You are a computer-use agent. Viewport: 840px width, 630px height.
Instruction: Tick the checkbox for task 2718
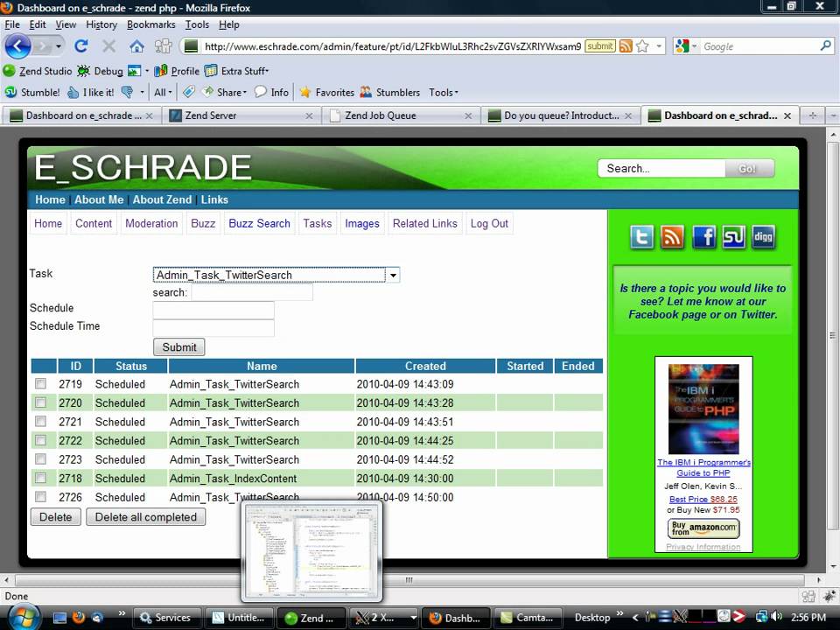point(40,478)
